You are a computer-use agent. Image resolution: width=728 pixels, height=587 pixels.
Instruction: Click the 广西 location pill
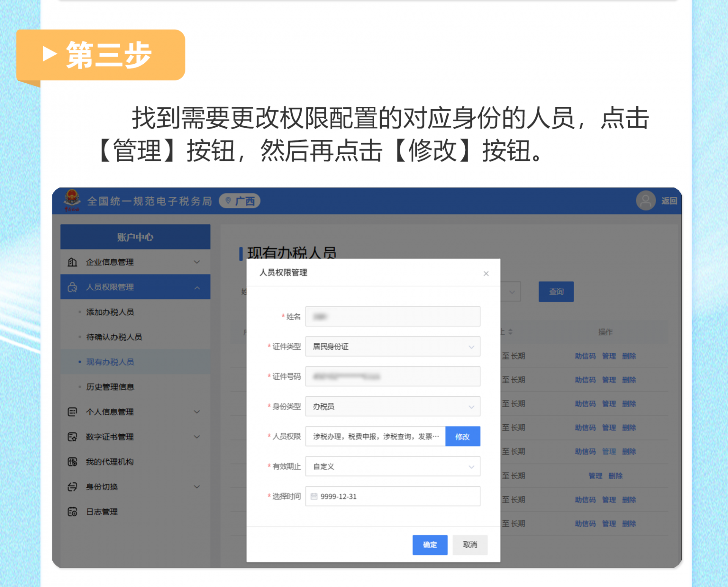tap(240, 201)
